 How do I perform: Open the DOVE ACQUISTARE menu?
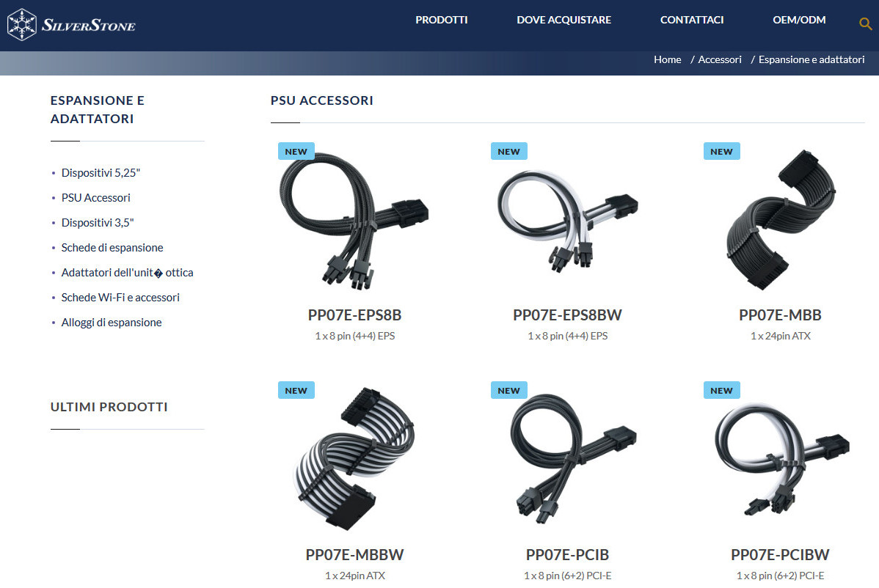pyautogui.click(x=563, y=20)
